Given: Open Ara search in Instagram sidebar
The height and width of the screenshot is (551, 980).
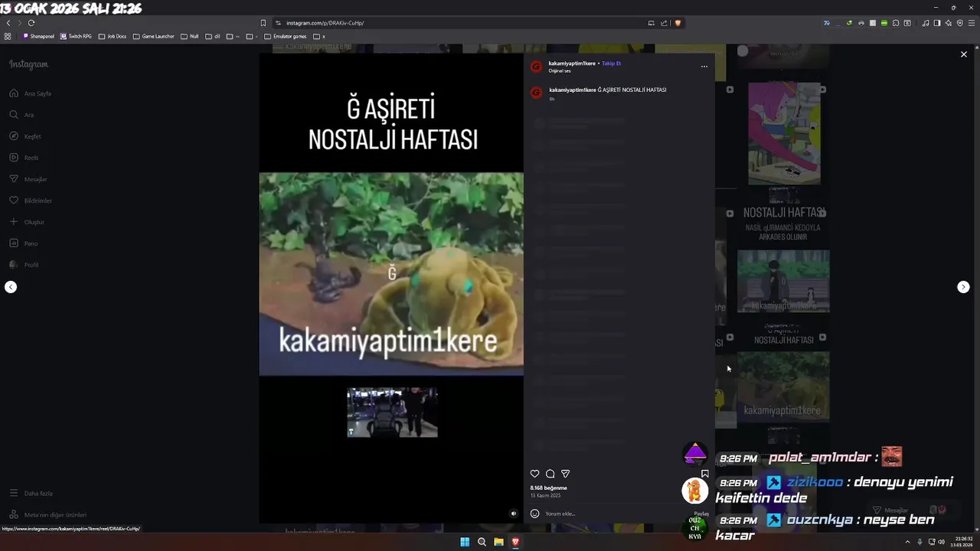Looking at the screenshot, I should pyautogui.click(x=21, y=115).
